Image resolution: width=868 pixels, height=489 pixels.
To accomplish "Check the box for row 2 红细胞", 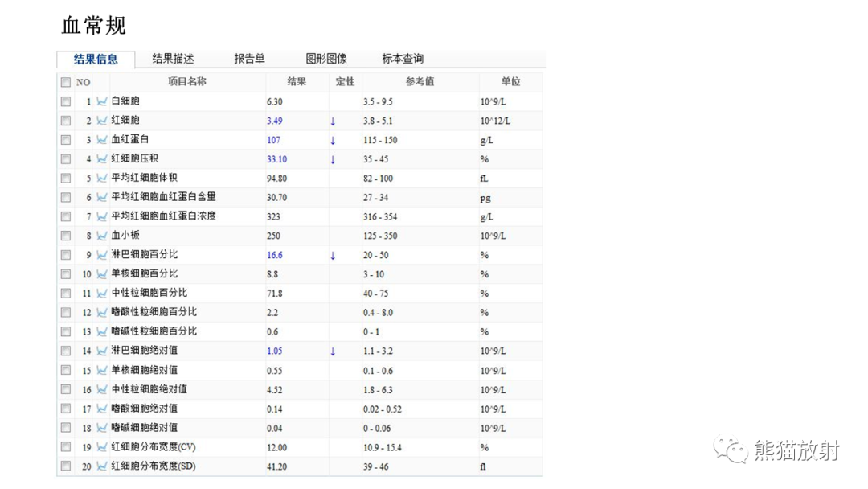I will (x=66, y=121).
